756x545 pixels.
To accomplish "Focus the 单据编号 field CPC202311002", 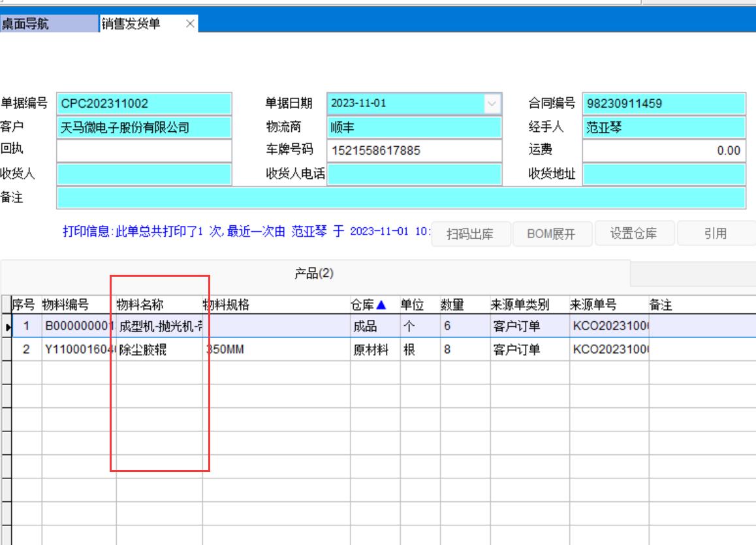I will [x=144, y=104].
